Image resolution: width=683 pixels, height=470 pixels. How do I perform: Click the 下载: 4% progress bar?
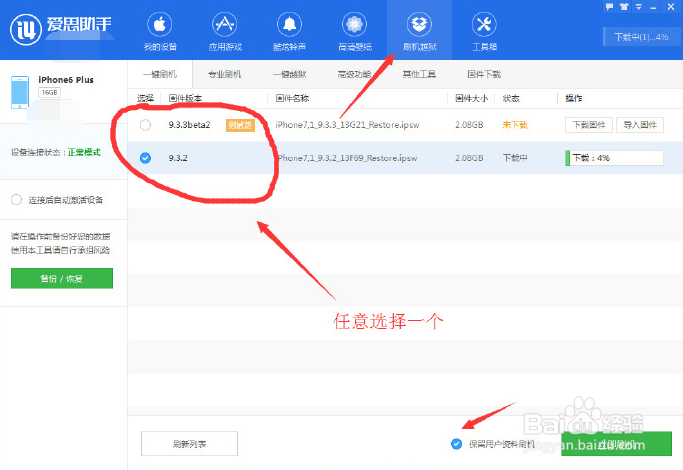coord(614,158)
